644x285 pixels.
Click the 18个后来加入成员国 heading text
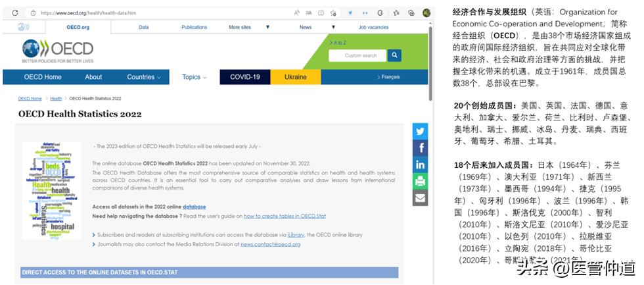[x=494, y=165]
